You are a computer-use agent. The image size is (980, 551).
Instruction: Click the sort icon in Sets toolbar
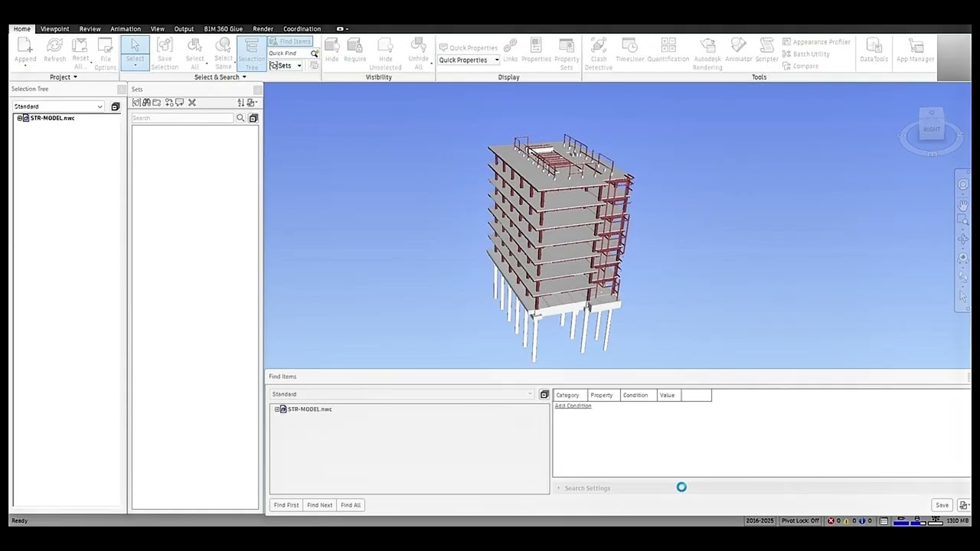[x=240, y=103]
